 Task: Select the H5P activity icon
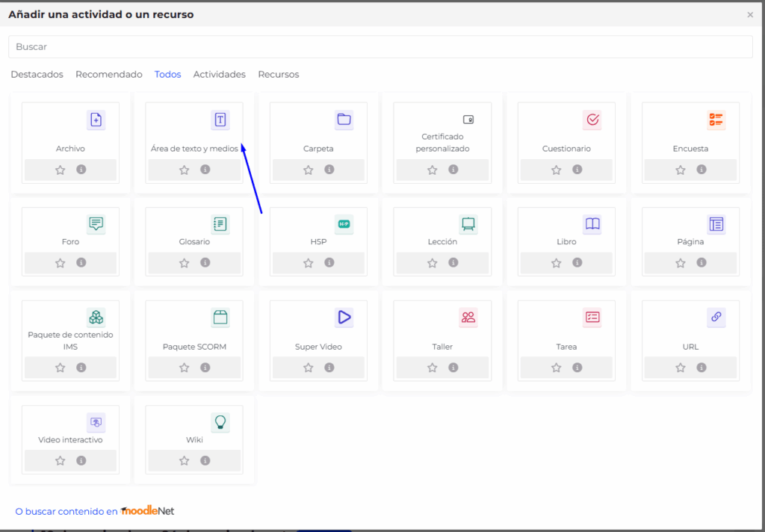tap(344, 223)
